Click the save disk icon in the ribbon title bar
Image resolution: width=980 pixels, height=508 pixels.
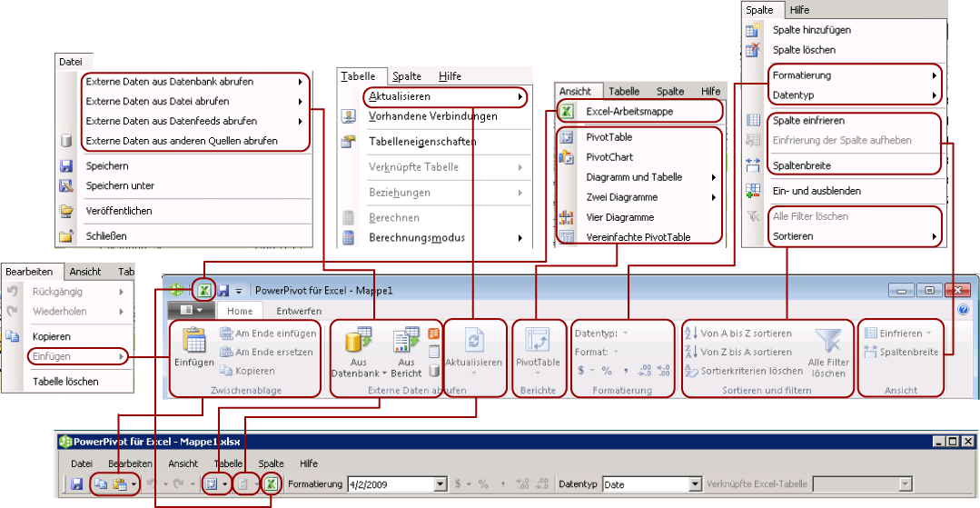(223, 291)
